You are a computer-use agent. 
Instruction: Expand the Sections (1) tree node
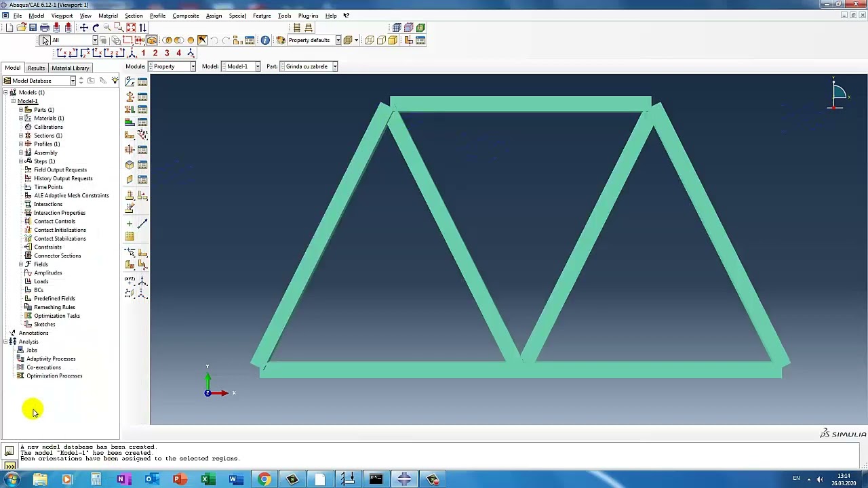point(21,136)
